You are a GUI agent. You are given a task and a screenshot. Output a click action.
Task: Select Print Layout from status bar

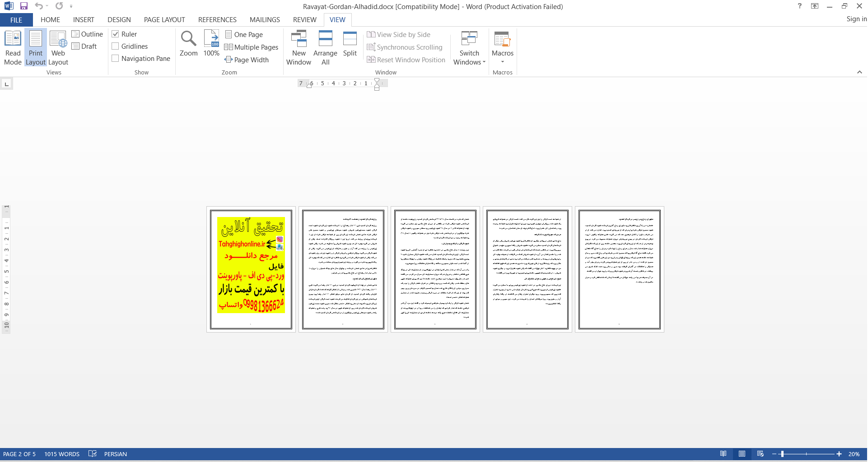(742, 454)
